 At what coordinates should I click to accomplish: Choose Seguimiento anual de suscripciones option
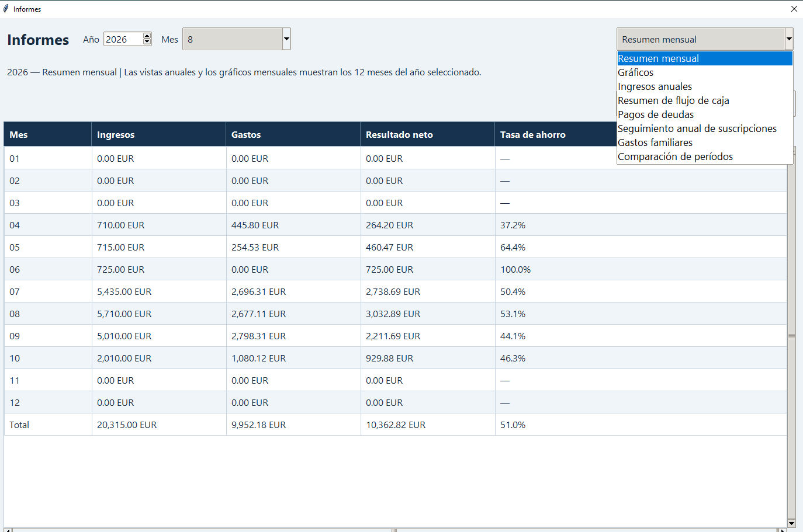coord(704,128)
